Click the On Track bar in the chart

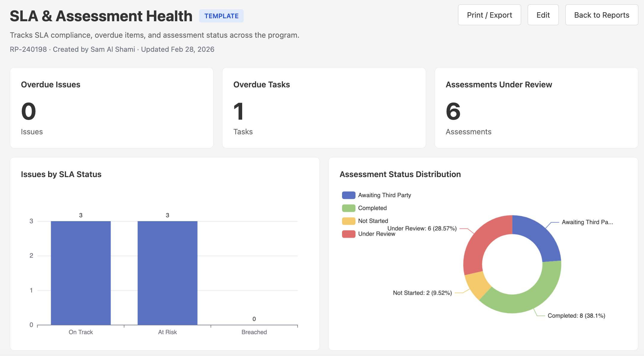81,272
